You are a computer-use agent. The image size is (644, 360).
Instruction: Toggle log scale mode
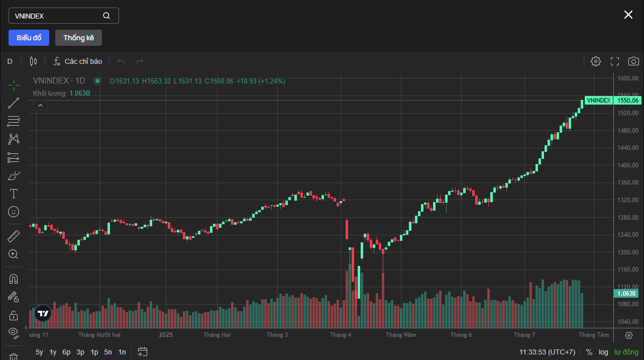pos(603,352)
